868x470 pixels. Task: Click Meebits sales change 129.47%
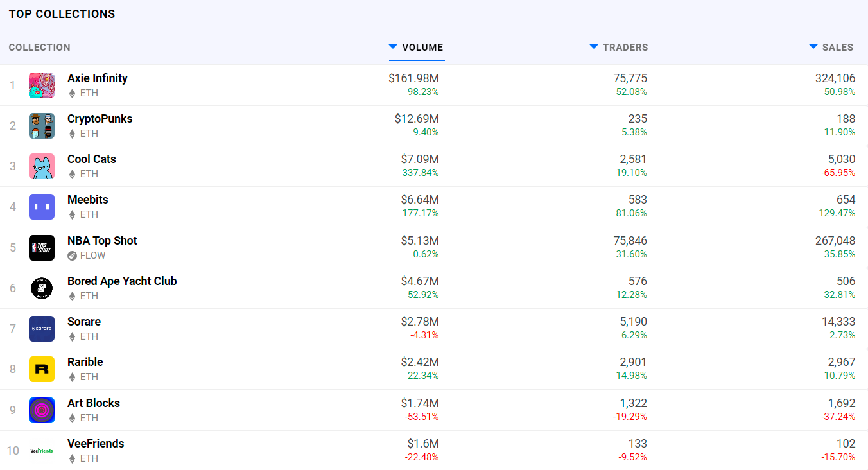click(838, 213)
